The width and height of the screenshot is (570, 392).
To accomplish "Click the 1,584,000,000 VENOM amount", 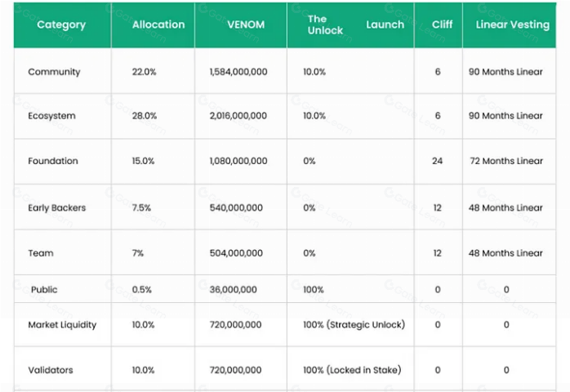I will tap(238, 72).
